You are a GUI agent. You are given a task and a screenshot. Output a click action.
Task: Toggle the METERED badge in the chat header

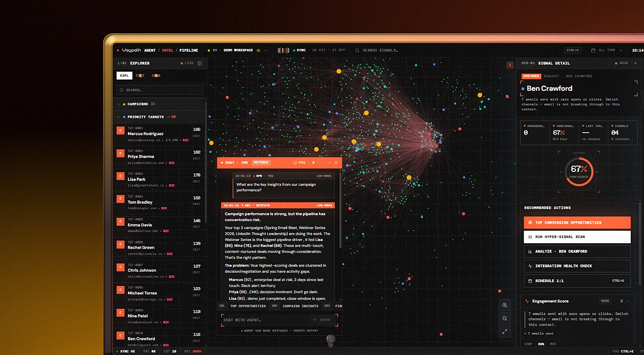[x=261, y=163]
